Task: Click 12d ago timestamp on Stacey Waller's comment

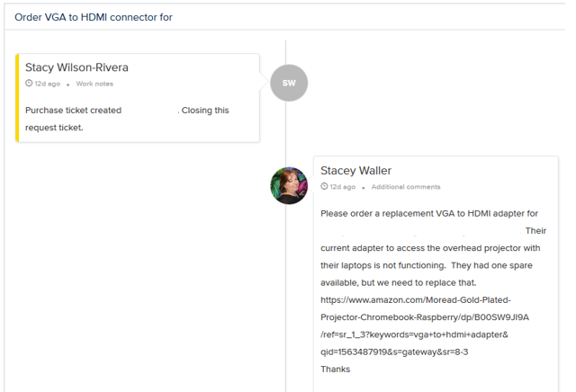Action: (343, 187)
